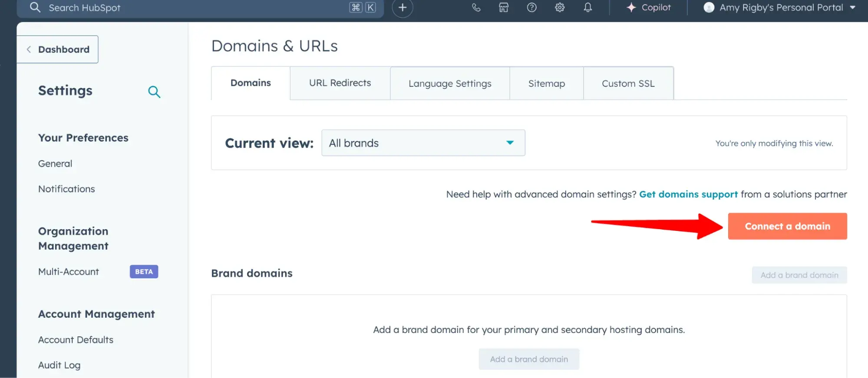The image size is (868, 378).
Task: Click the BETA badge next to Multi-Account
Action: (144, 272)
